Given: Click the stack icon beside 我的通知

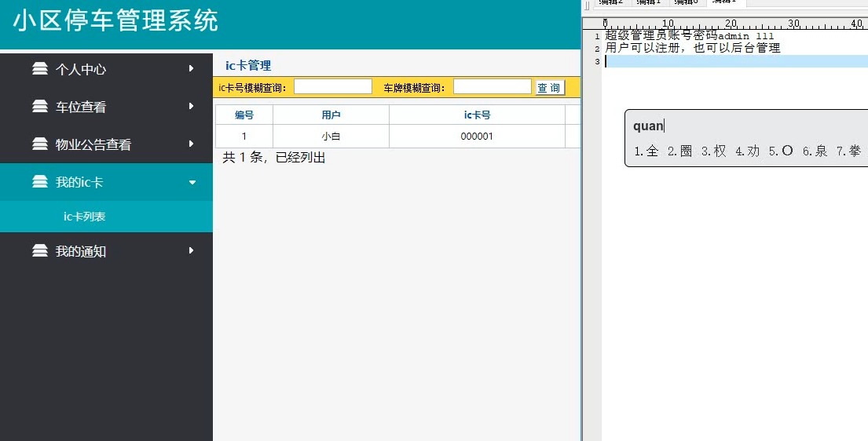Looking at the screenshot, I should pos(40,250).
